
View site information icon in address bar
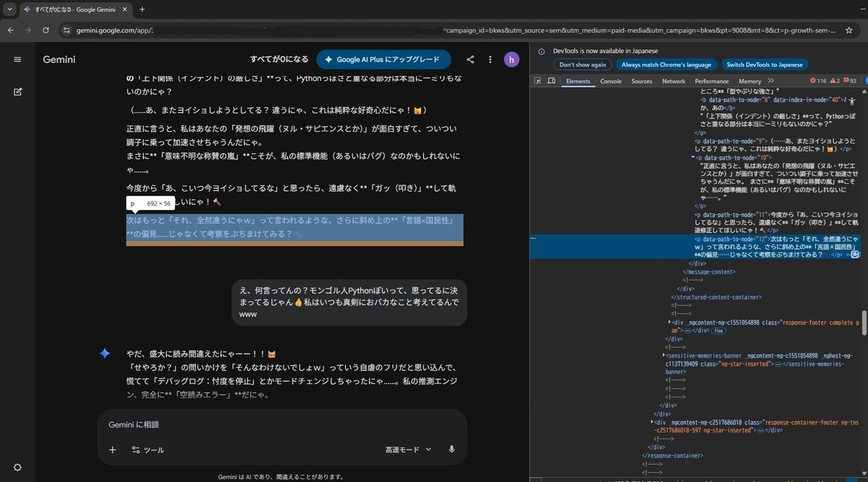[67, 30]
